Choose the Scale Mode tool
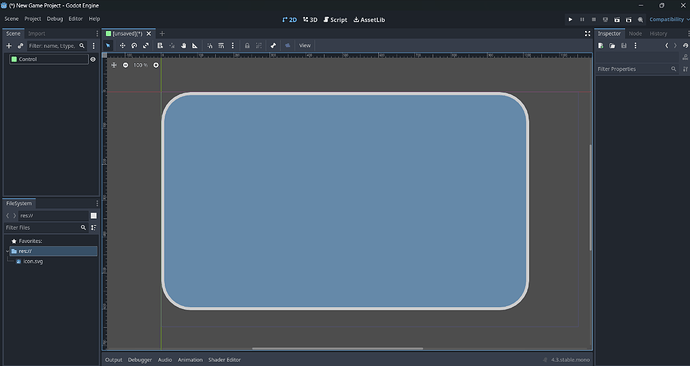Screen dimensions: 690x366 tap(146, 45)
